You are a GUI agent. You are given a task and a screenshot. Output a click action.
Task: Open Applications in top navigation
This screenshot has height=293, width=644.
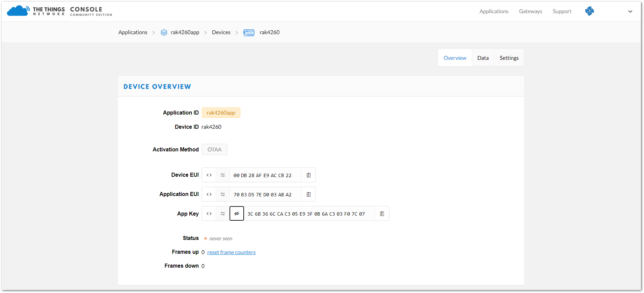[x=494, y=11]
